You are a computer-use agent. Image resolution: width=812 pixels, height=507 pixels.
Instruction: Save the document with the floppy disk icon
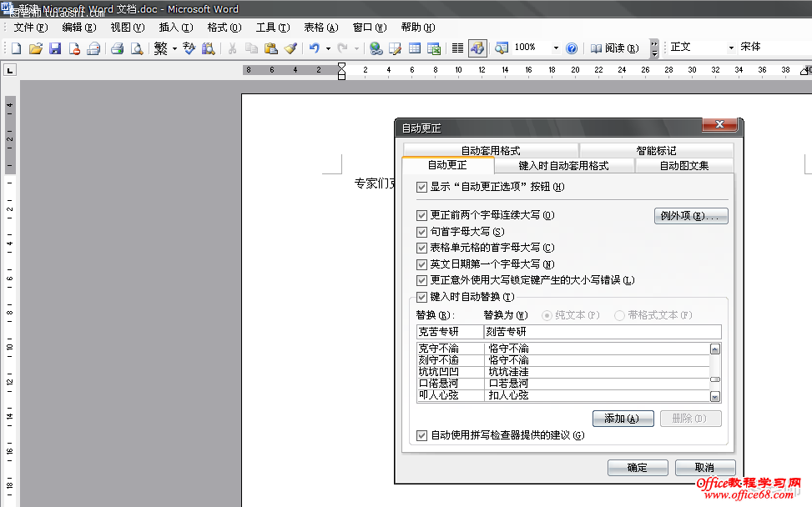point(55,48)
